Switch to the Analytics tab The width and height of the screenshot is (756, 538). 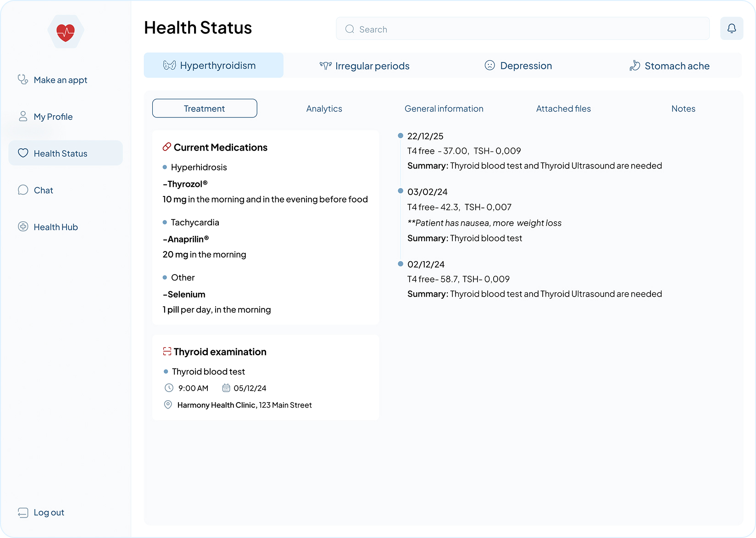click(x=324, y=108)
